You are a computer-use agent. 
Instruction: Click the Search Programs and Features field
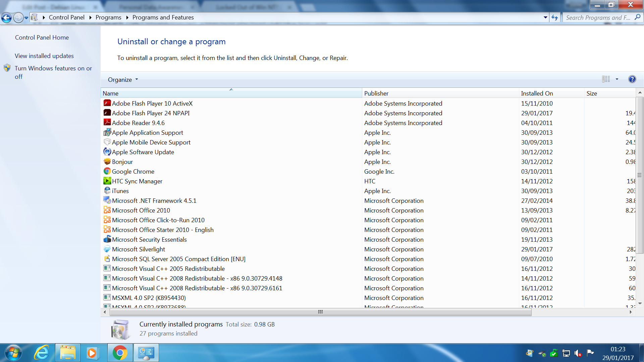coord(598,18)
